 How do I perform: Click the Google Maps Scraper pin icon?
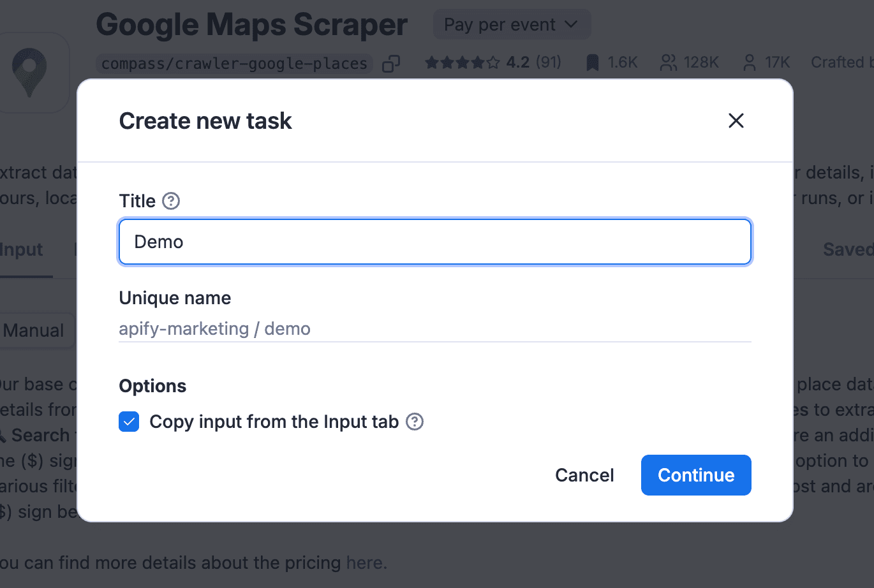click(29, 73)
